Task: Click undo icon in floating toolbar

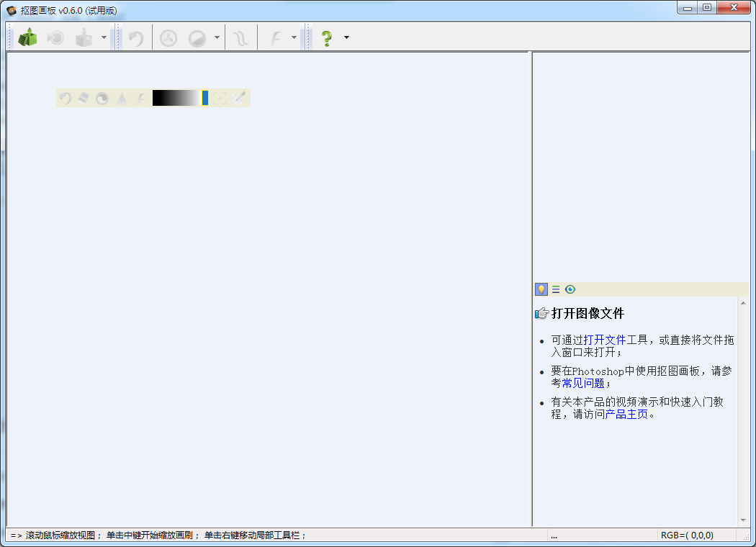Action: (65, 99)
